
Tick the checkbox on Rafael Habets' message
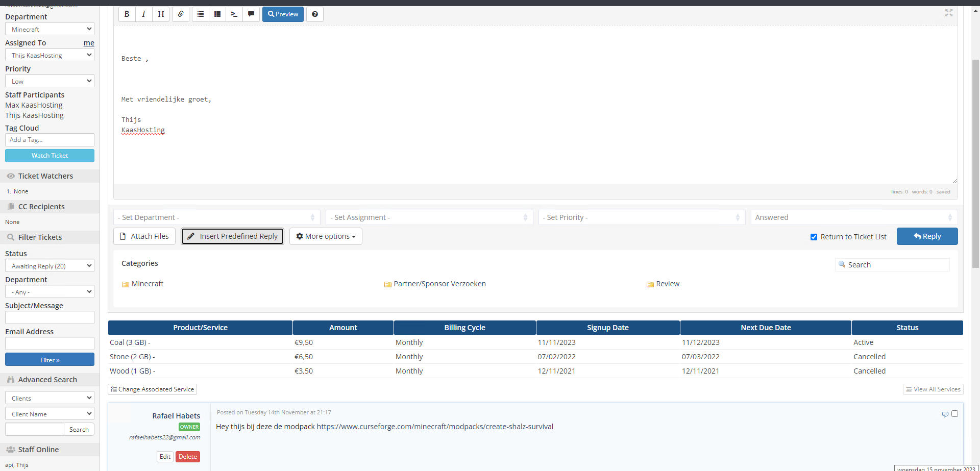click(x=954, y=414)
